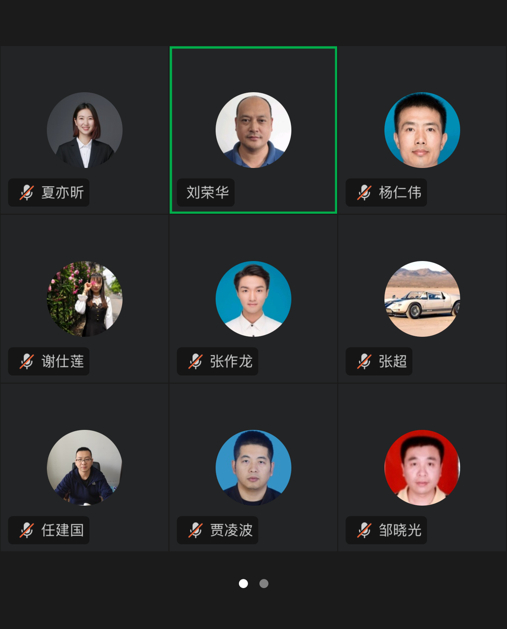
Task: Select first page dot indicator
Action: pyautogui.click(x=243, y=583)
